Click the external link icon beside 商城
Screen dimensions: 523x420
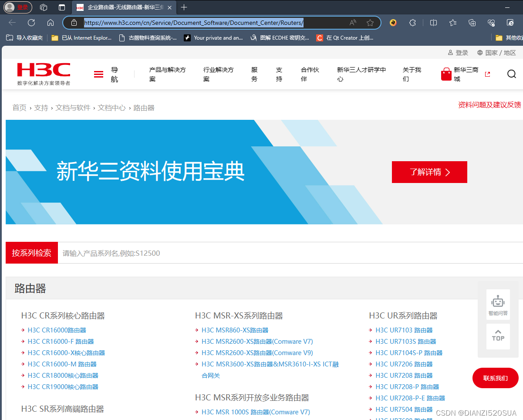click(x=487, y=74)
